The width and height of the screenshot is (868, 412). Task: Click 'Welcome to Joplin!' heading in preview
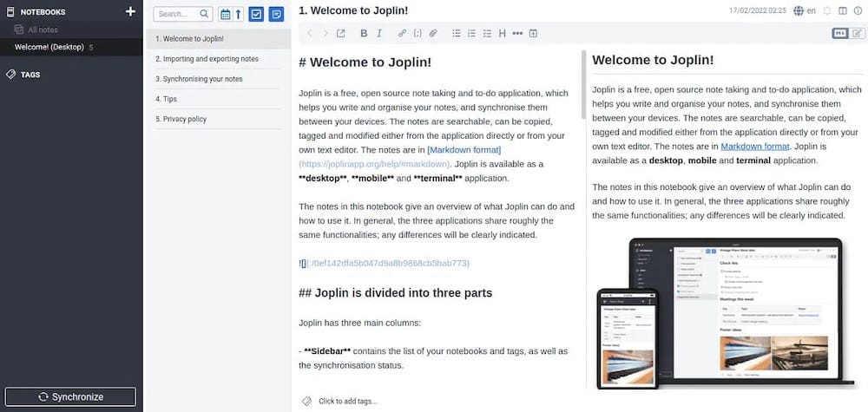[653, 60]
